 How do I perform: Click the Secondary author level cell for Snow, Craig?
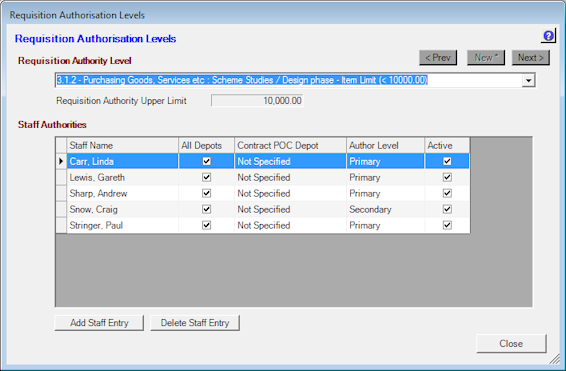click(x=386, y=209)
